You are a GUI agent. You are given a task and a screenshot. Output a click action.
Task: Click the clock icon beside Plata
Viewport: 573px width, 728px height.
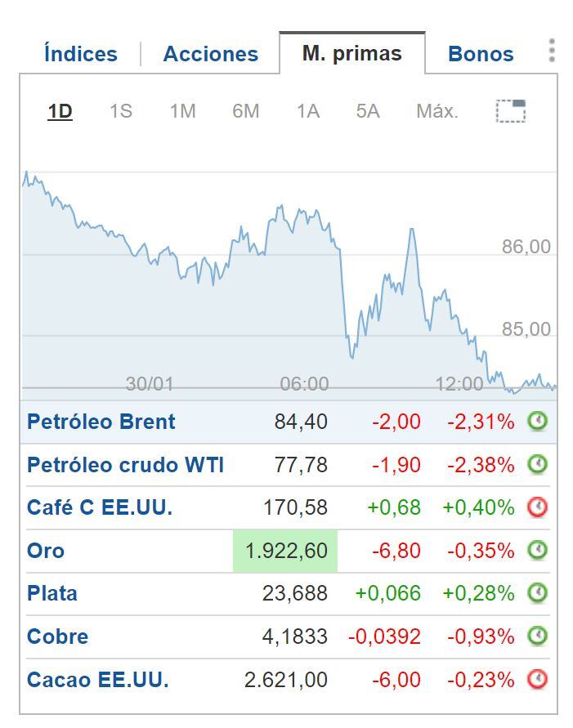pos(539,593)
